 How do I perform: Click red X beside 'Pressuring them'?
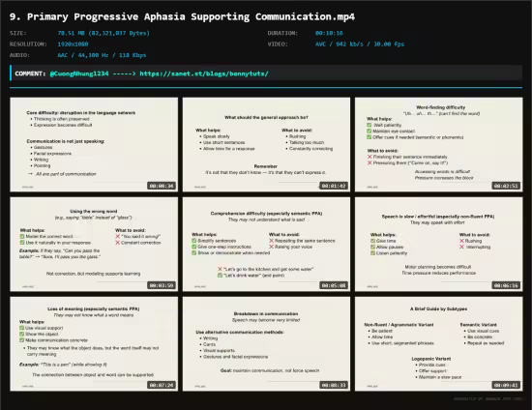pos(369,163)
